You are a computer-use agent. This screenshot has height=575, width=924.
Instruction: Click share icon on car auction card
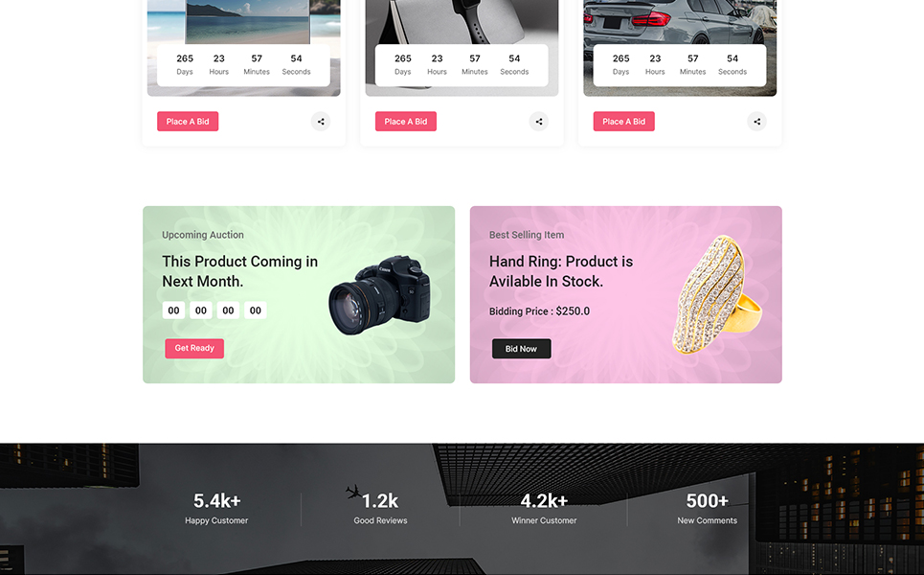point(756,122)
